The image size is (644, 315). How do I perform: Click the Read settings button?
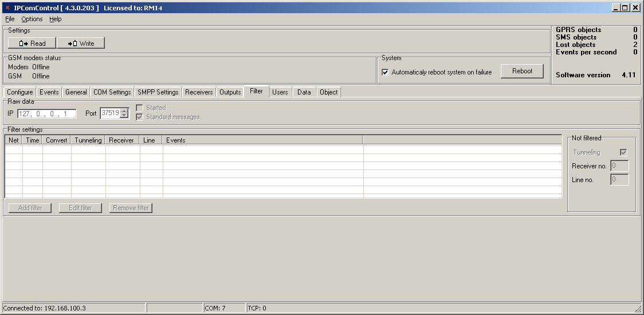(32, 43)
